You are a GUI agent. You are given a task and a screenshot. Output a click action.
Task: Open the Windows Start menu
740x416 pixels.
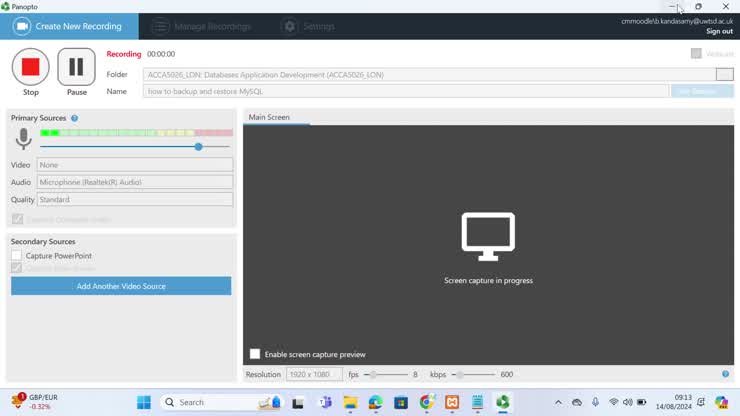click(144, 402)
